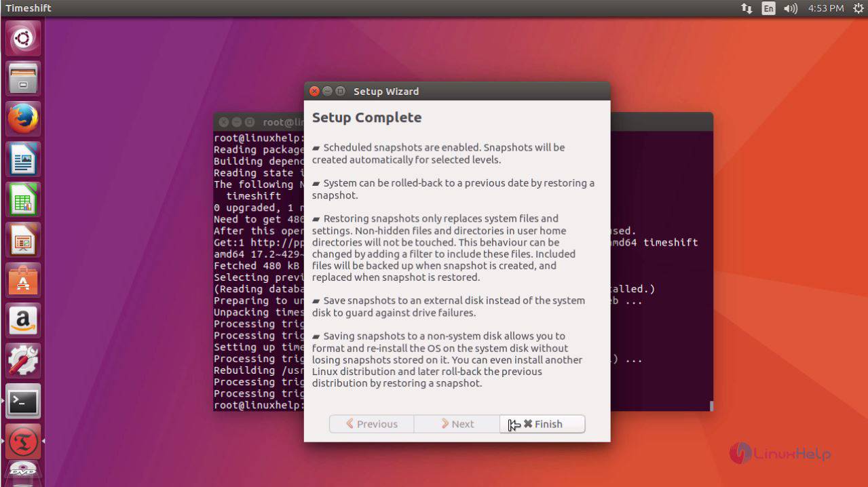Viewport: 868px width, 487px height.
Task: Maximize the Setup Wizard window
Action: pos(340,92)
